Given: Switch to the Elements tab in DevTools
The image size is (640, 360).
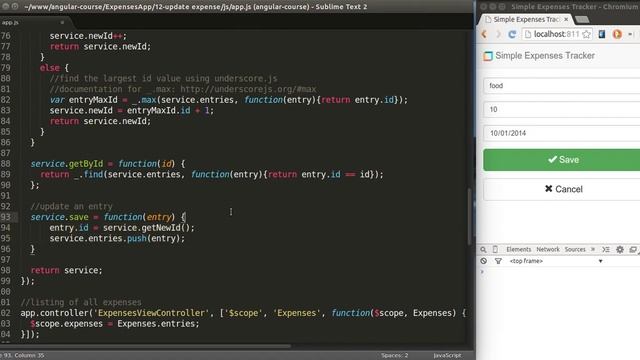Looking at the screenshot, I should coord(518,249).
